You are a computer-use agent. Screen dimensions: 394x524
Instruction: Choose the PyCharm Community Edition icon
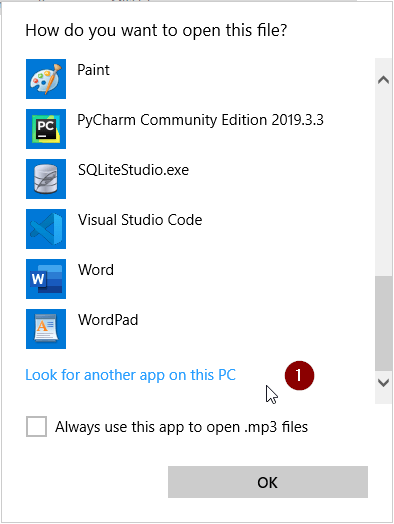point(46,129)
